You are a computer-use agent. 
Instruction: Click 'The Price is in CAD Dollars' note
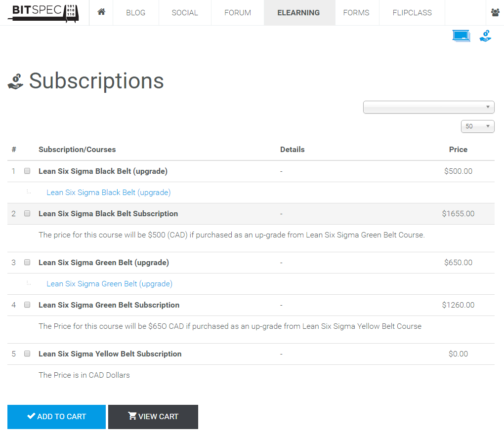(84, 375)
